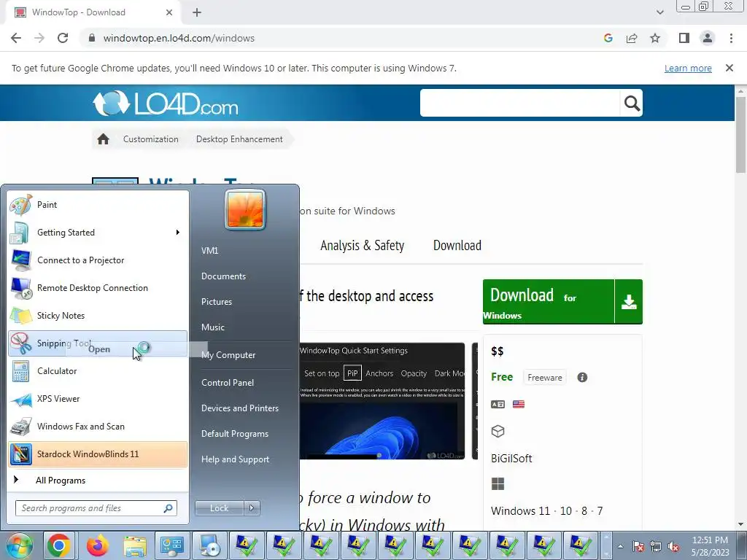Open the Desktop Enhancement breadcrumb

tap(239, 139)
